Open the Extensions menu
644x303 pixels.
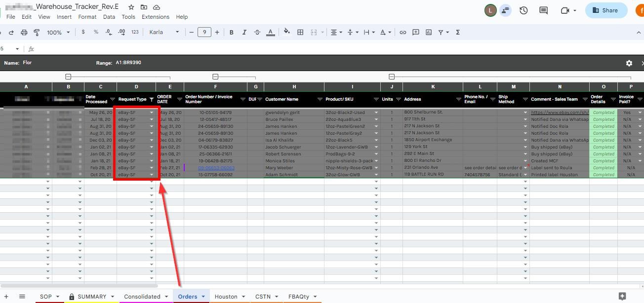[x=156, y=17]
